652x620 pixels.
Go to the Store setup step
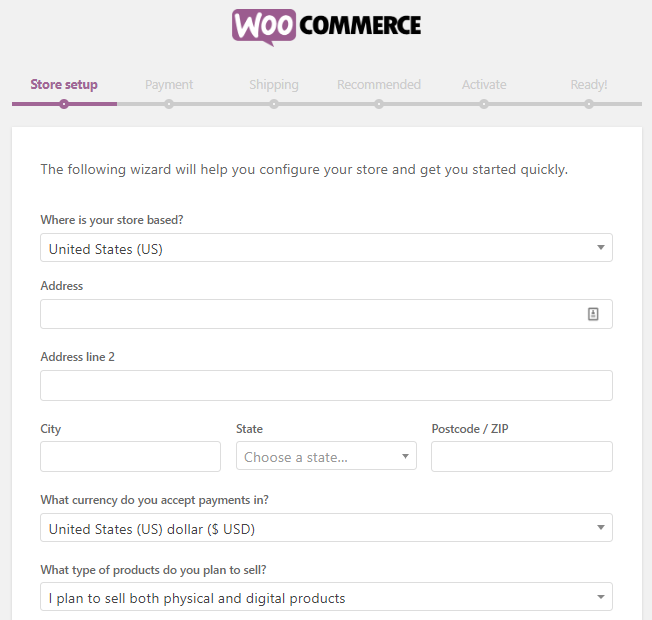click(x=64, y=85)
